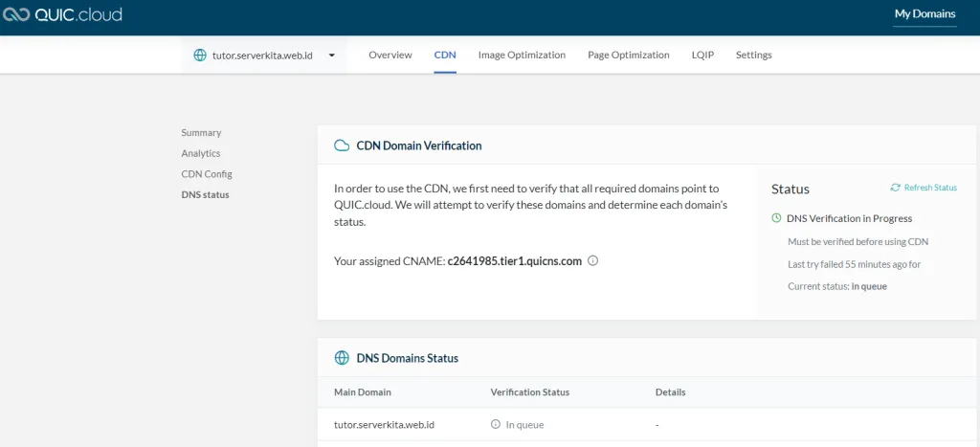The height and width of the screenshot is (447, 980).
Task: Open the Image Optimization tab
Action: [x=522, y=56]
